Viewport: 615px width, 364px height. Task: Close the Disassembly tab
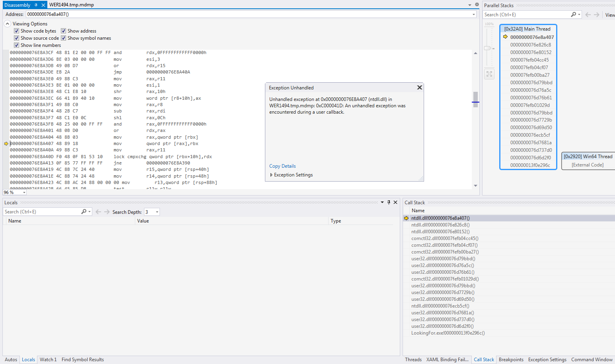(x=43, y=5)
